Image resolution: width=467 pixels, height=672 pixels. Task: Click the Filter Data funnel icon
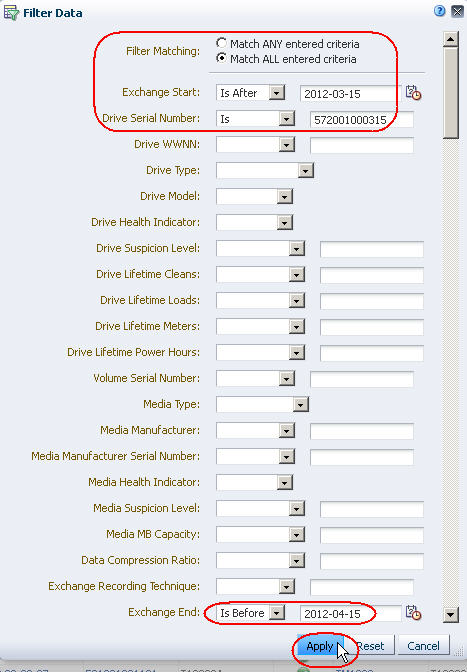[11, 13]
